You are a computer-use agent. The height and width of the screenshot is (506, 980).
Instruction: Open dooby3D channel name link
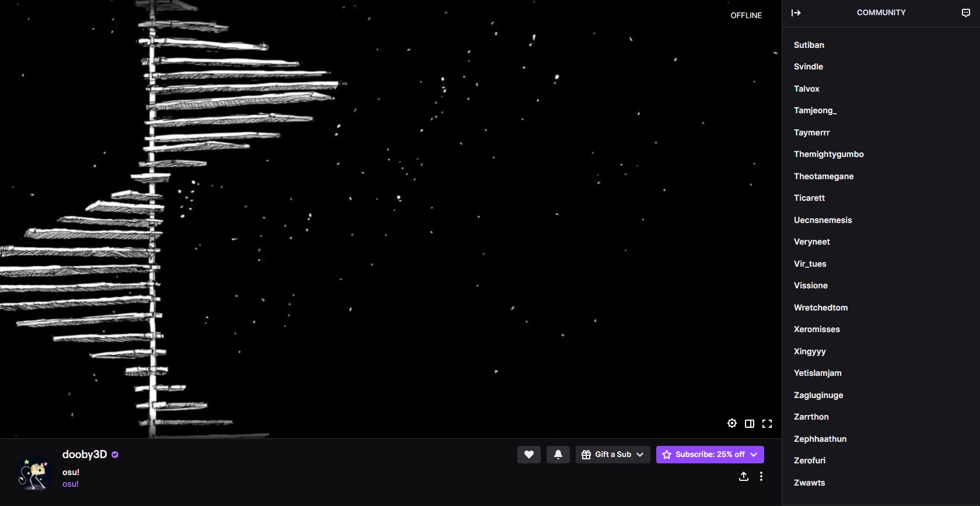click(x=85, y=455)
